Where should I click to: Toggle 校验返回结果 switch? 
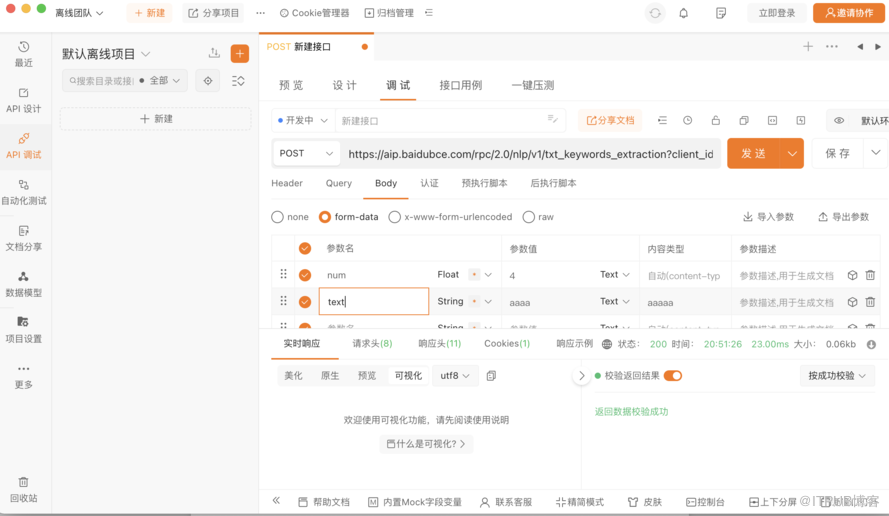point(673,376)
